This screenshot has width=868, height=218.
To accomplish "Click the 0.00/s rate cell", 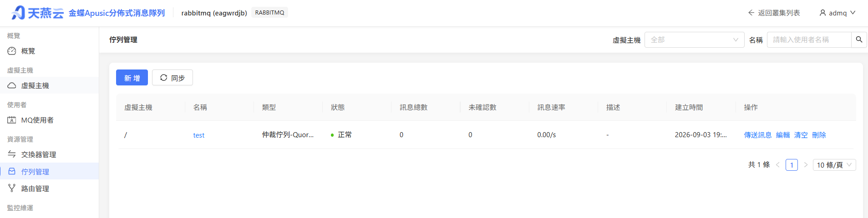I will [547, 135].
